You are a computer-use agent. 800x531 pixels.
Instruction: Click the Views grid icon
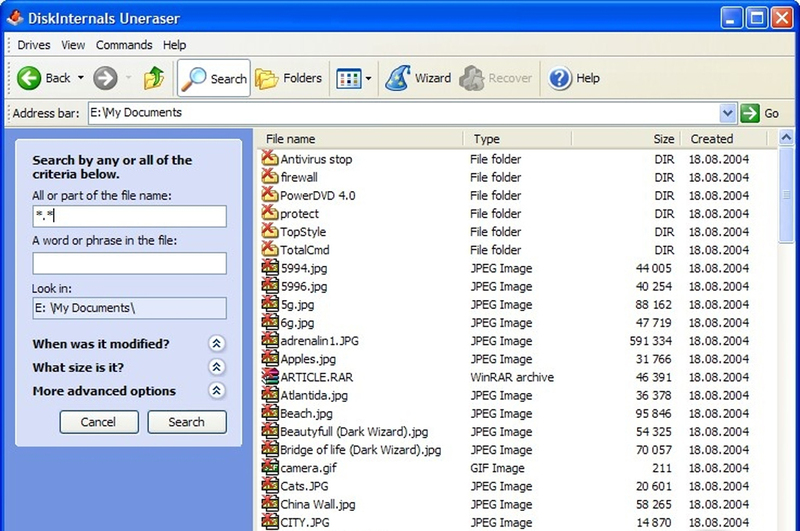click(348, 79)
